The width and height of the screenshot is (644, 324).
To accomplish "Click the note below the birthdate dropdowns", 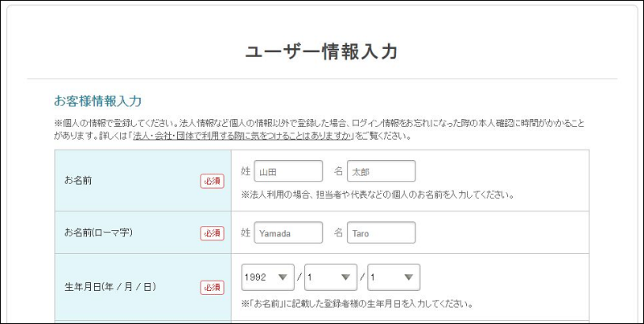I will (x=356, y=304).
